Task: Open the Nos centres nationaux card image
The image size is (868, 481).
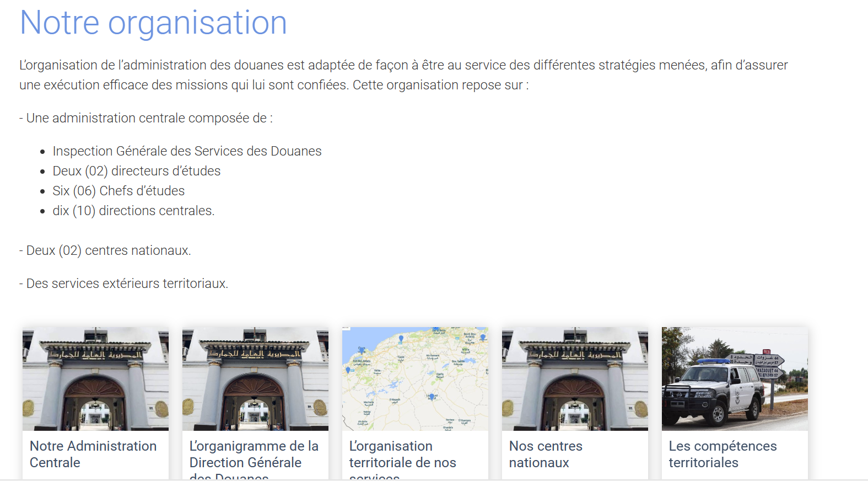Action: tap(575, 378)
